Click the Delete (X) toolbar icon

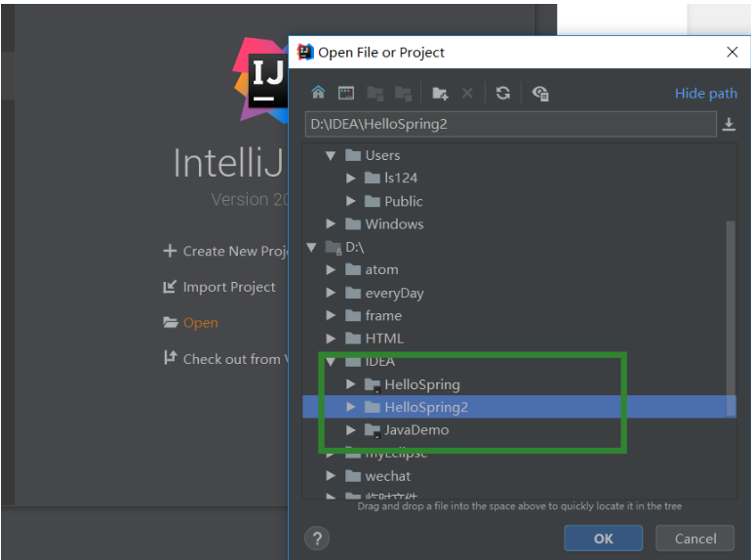pos(467,93)
